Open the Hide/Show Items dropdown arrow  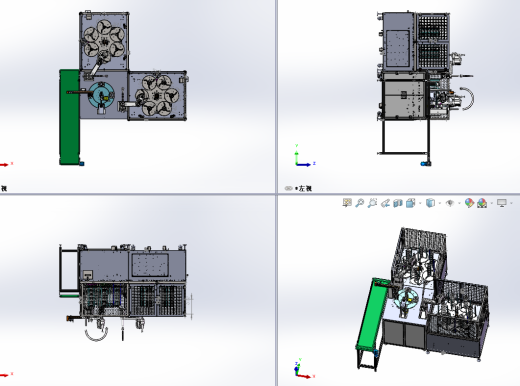[459, 203]
